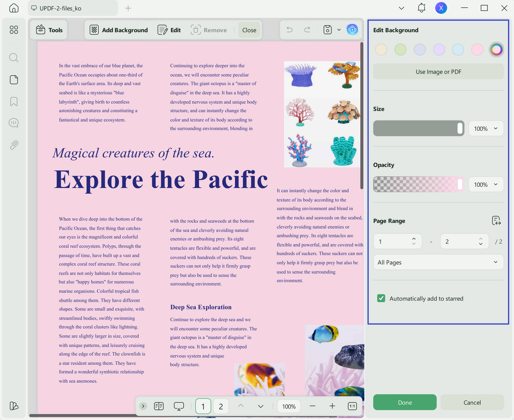
Task: Click the 1:1 actual size icon
Action: 352,406
